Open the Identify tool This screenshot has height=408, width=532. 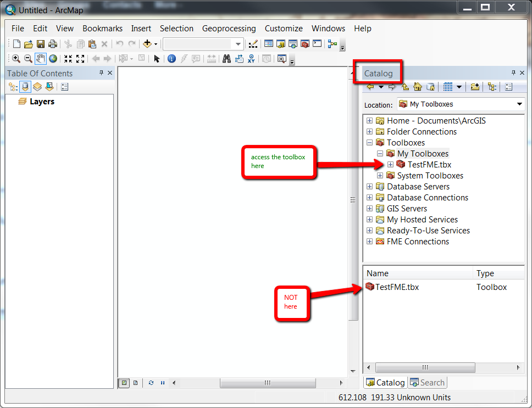tap(171, 59)
